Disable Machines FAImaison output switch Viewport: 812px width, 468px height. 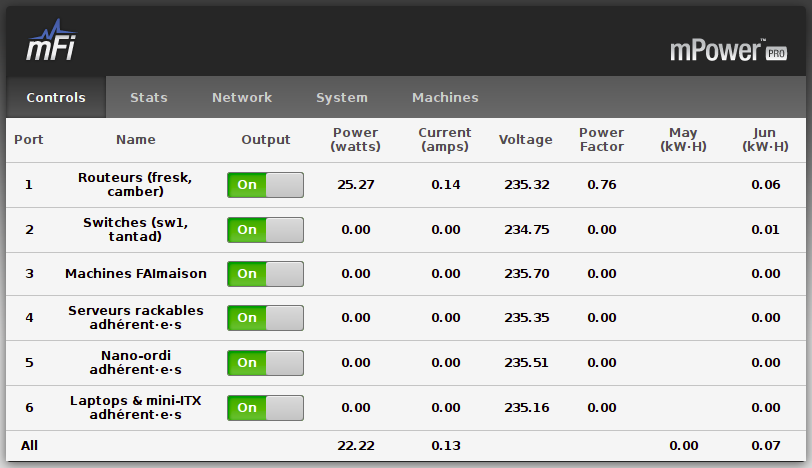click(265, 274)
